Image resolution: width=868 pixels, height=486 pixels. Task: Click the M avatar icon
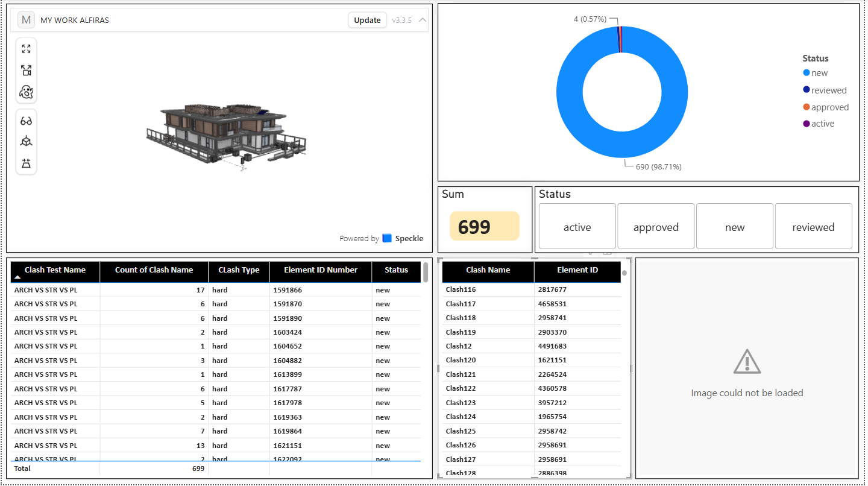coord(26,20)
